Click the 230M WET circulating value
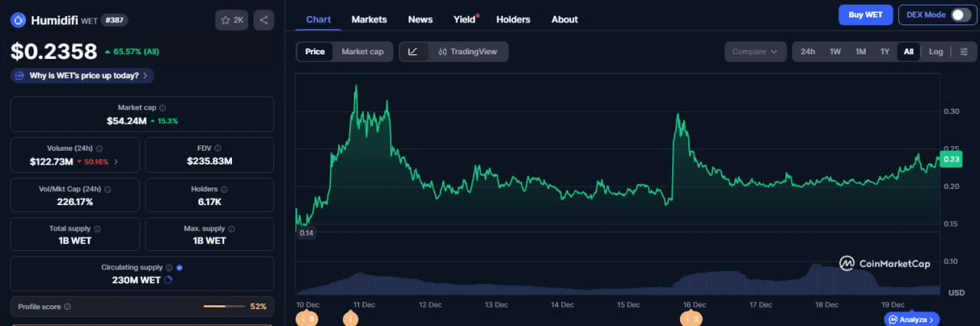The width and height of the screenshot is (980, 326). click(x=136, y=280)
